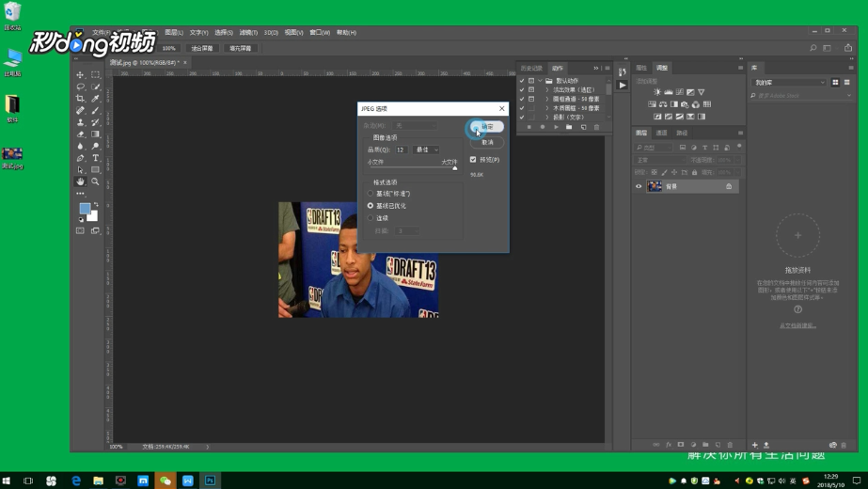Viewport: 868px width, 489px height.
Task: Toggle checkmark for 默认动作 action set
Action: point(522,81)
